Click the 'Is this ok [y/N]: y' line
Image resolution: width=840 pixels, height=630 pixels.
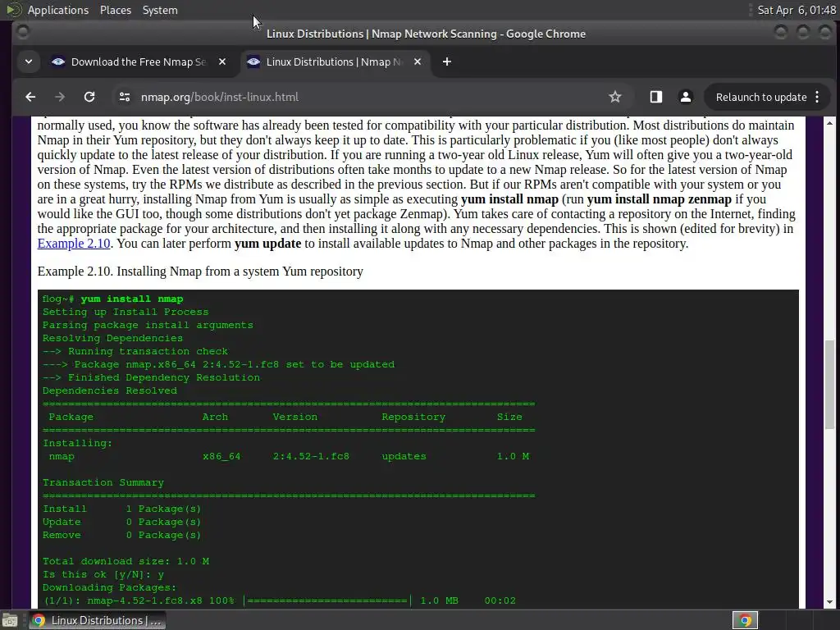pyautogui.click(x=103, y=574)
